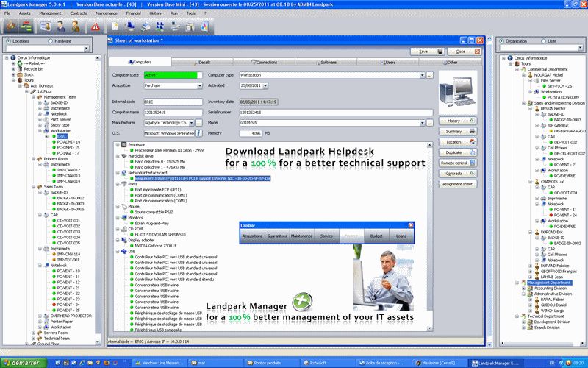Image resolution: width=588 pixels, height=368 pixels.
Task: Click the Save button
Action: coord(428,52)
